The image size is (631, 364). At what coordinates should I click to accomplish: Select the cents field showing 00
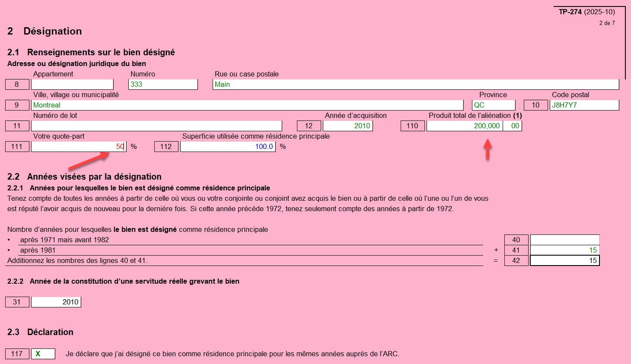(513, 126)
